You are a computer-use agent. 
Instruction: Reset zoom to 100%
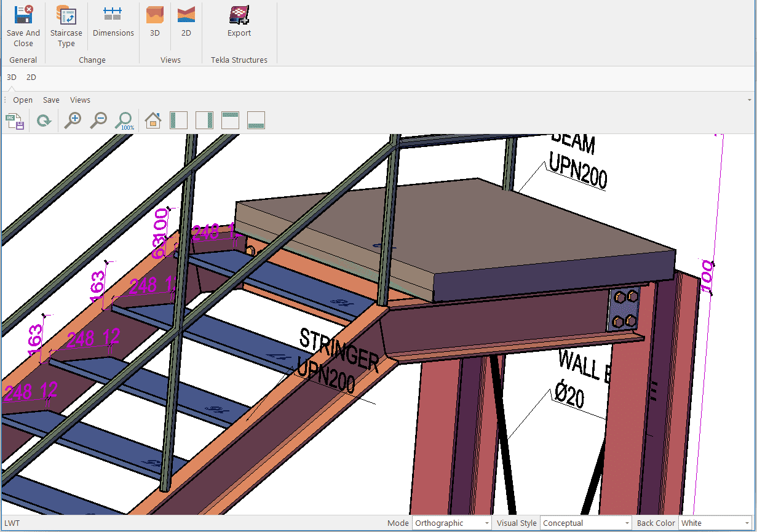(x=125, y=121)
